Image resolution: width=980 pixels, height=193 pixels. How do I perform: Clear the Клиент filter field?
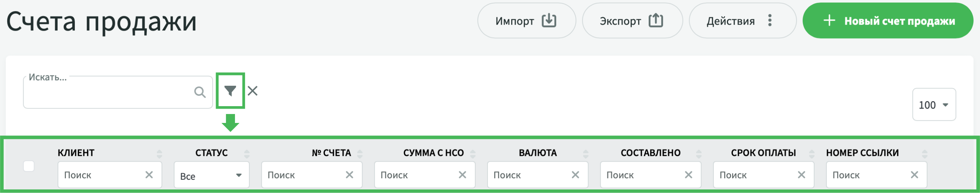pos(149,175)
